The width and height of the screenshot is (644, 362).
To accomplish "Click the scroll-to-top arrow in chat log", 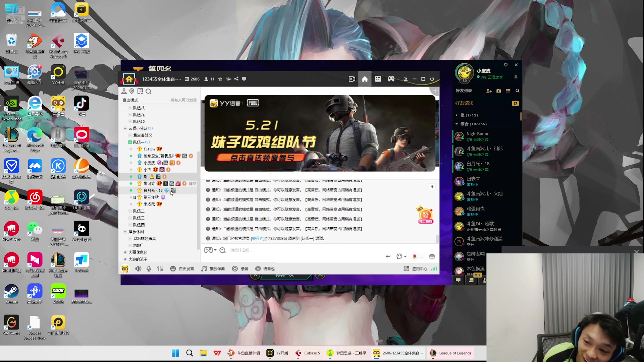I will 432,187.
